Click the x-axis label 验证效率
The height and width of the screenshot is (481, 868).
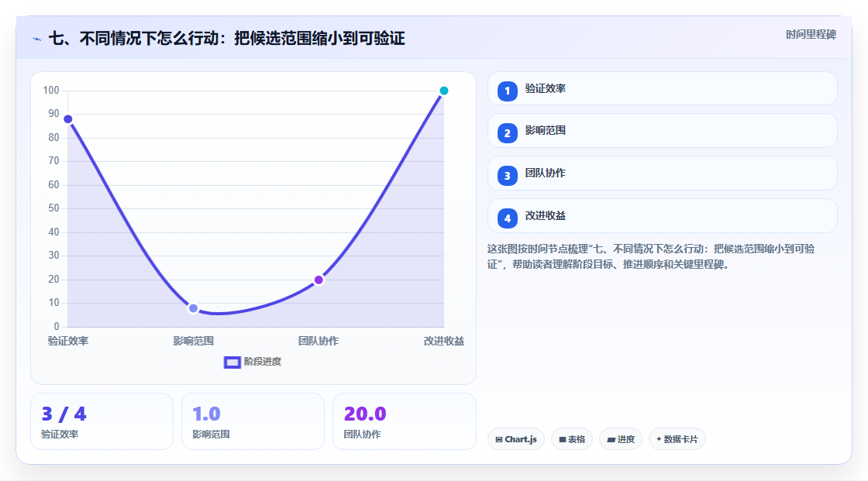click(x=68, y=341)
